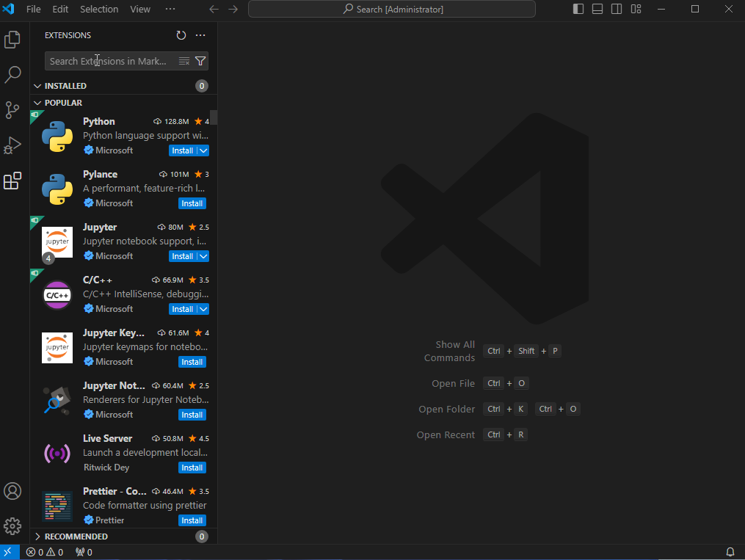Click the RECOMMENDED count badge

(201, 537)
